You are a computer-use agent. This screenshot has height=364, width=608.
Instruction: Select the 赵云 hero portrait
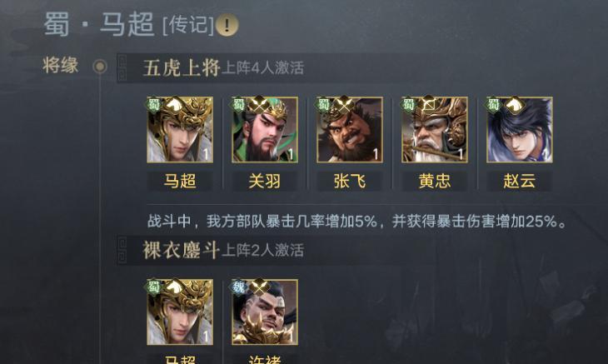coord(520,129)
